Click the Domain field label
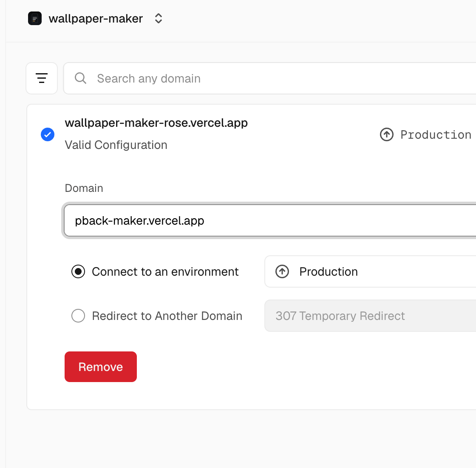 point(84,188)
